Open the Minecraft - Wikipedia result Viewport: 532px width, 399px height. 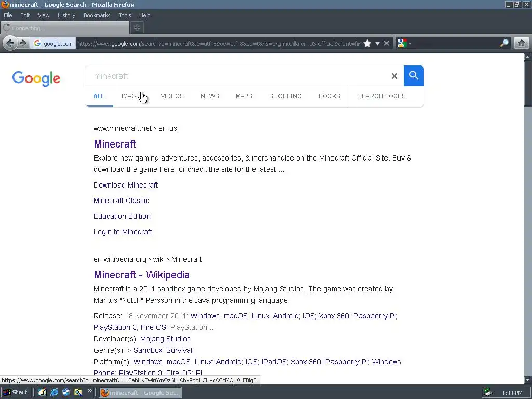(x=141, y=275)
